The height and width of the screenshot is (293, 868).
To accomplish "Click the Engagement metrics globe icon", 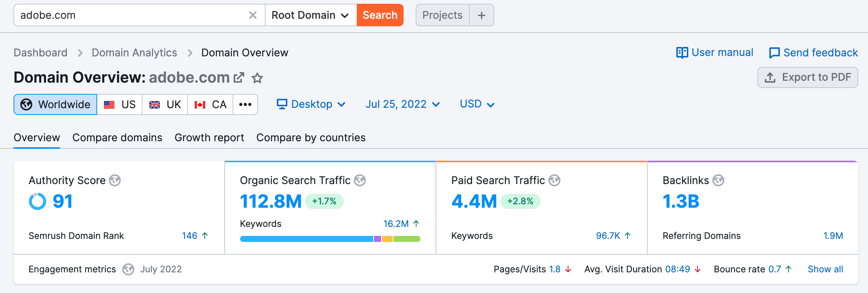I will point(128,269).
